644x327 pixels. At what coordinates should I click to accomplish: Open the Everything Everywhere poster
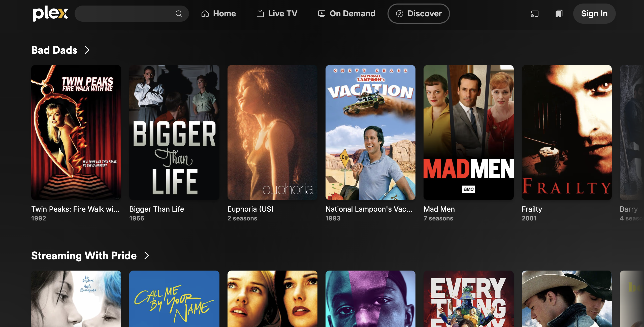[468, 299]
